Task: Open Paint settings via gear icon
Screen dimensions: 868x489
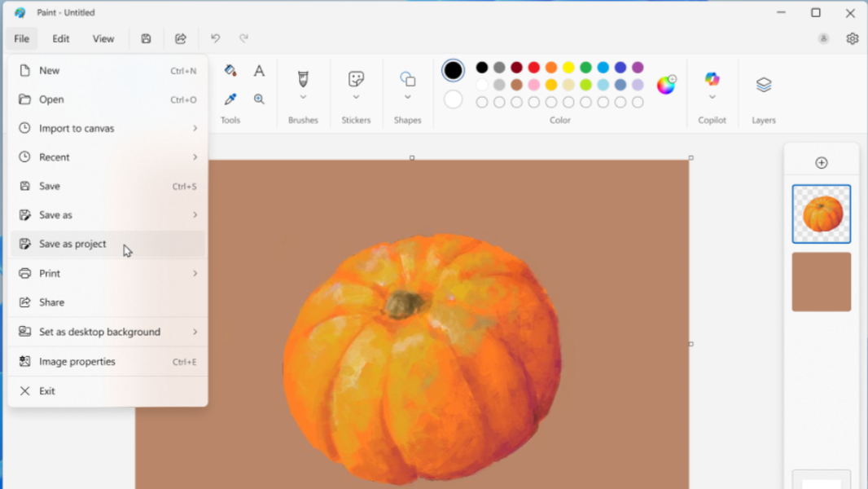Action: coord(852,38)
